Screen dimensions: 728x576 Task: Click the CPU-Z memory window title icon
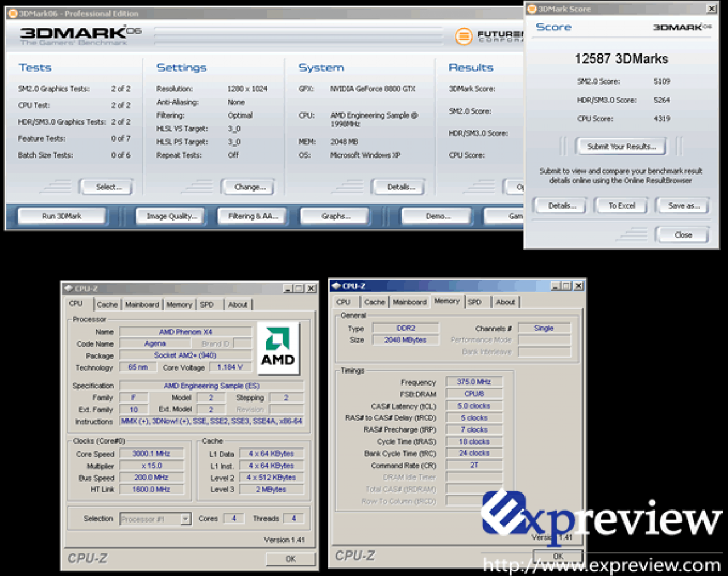point(336,286)
